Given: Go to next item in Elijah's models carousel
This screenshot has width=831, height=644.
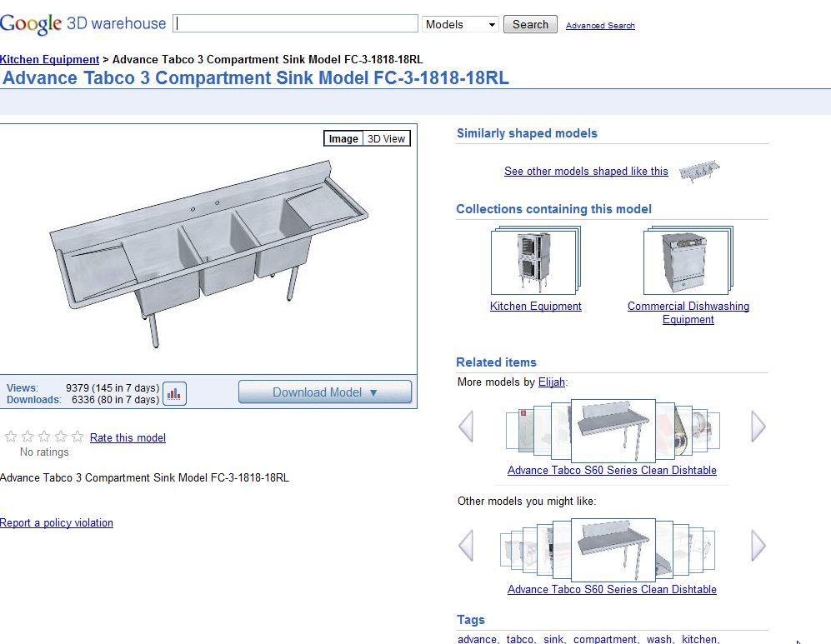Looking at the screenshot, I should [758, 427].
